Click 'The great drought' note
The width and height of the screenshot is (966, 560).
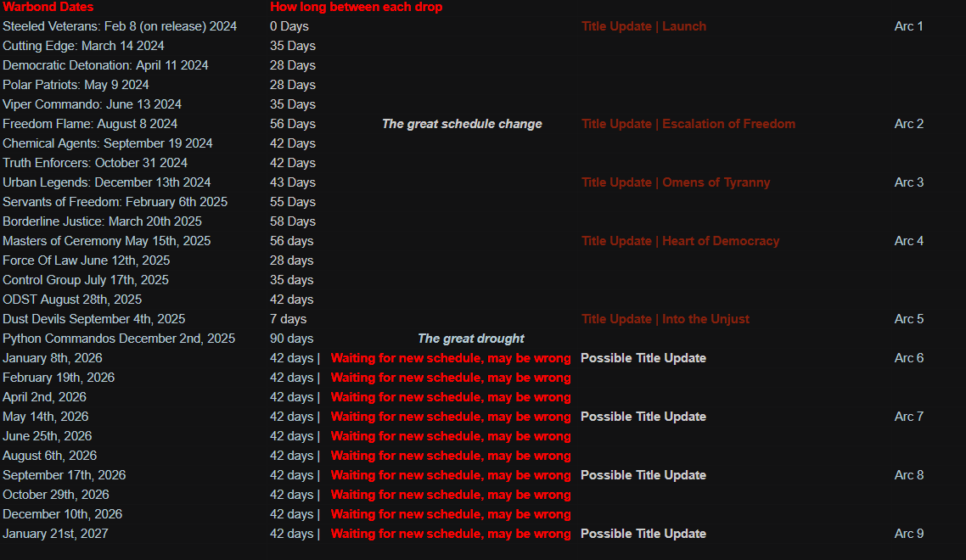(471, 339)
